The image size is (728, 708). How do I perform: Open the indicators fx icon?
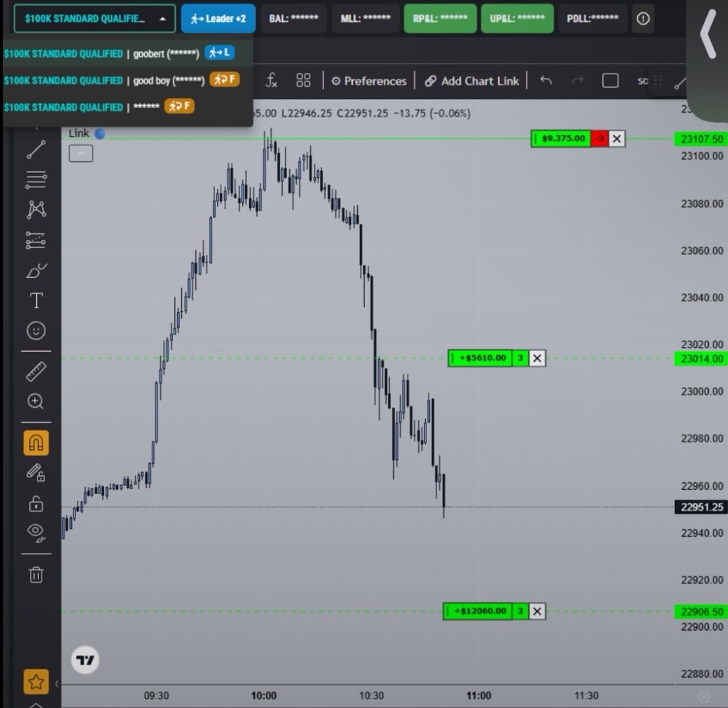coord(271,81)
